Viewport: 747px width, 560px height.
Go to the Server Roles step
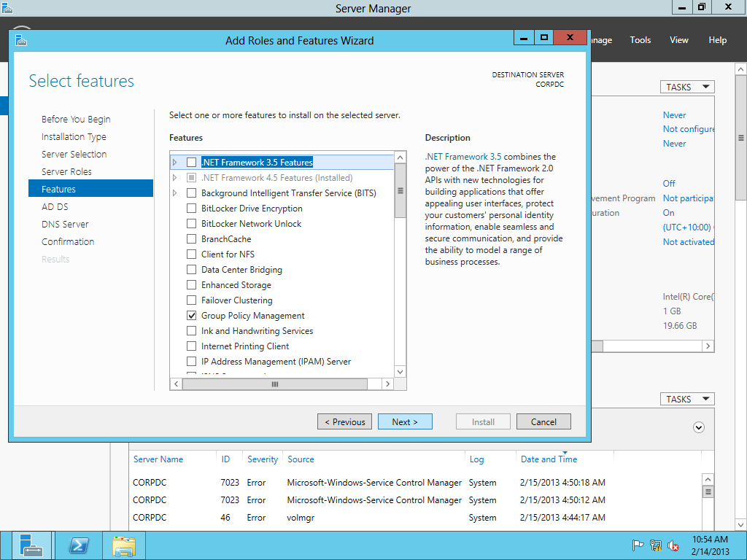[66, 171]
